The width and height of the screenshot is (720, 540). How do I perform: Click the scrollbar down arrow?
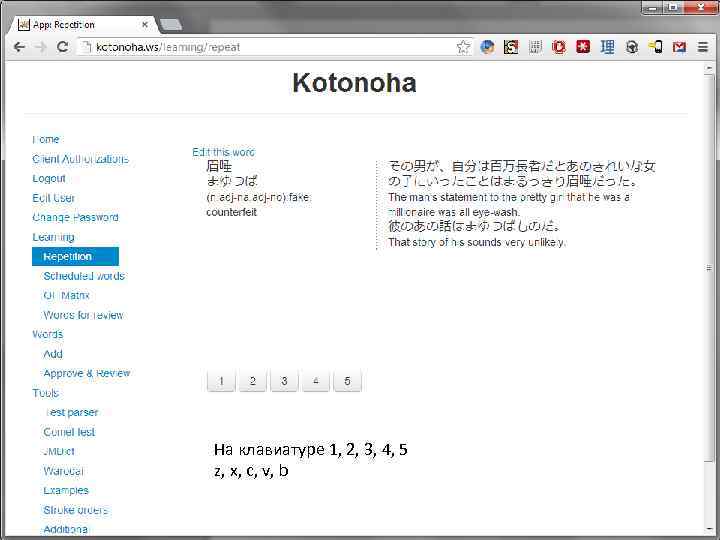(709, 530)
